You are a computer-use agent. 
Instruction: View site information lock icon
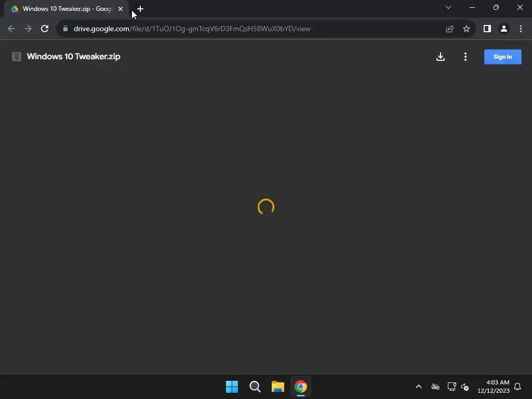point(65,29)
